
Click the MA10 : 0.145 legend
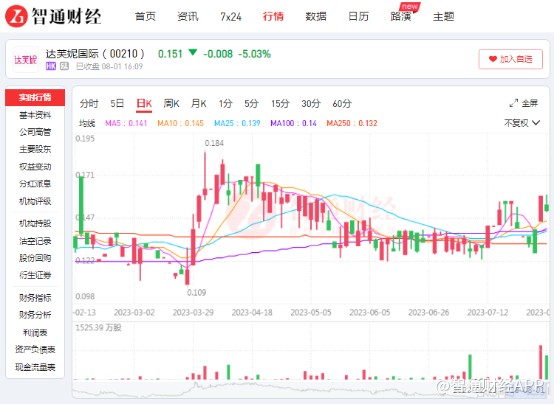180,123
